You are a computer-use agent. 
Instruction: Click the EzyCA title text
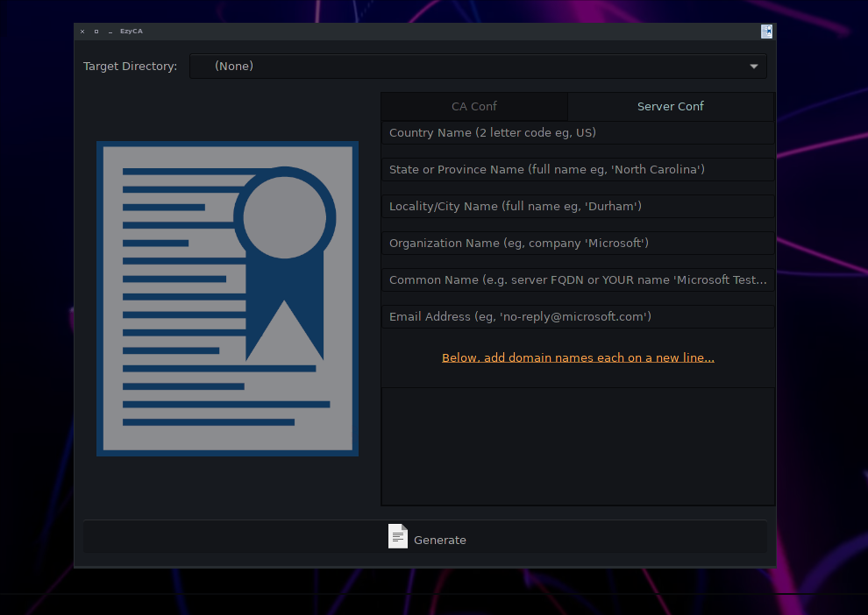132,32
